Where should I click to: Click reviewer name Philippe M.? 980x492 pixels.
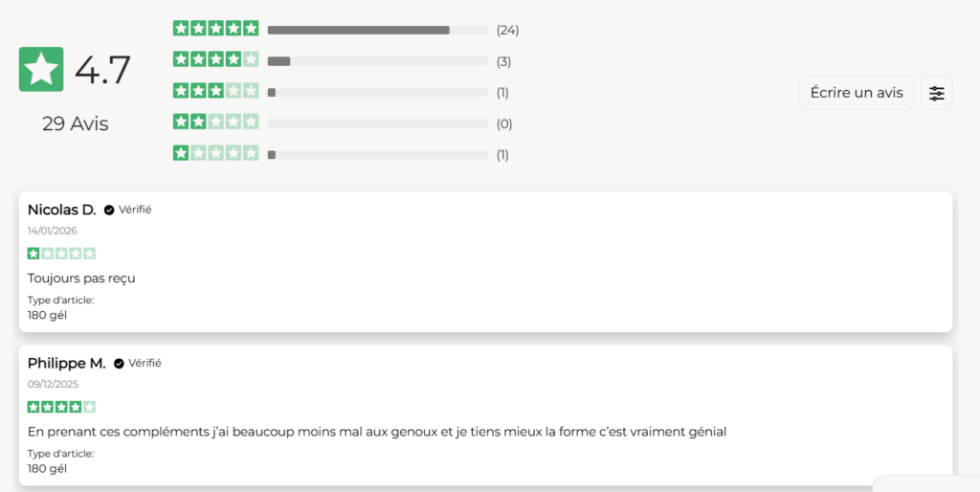pyautogui.click(x=66, y=364)
